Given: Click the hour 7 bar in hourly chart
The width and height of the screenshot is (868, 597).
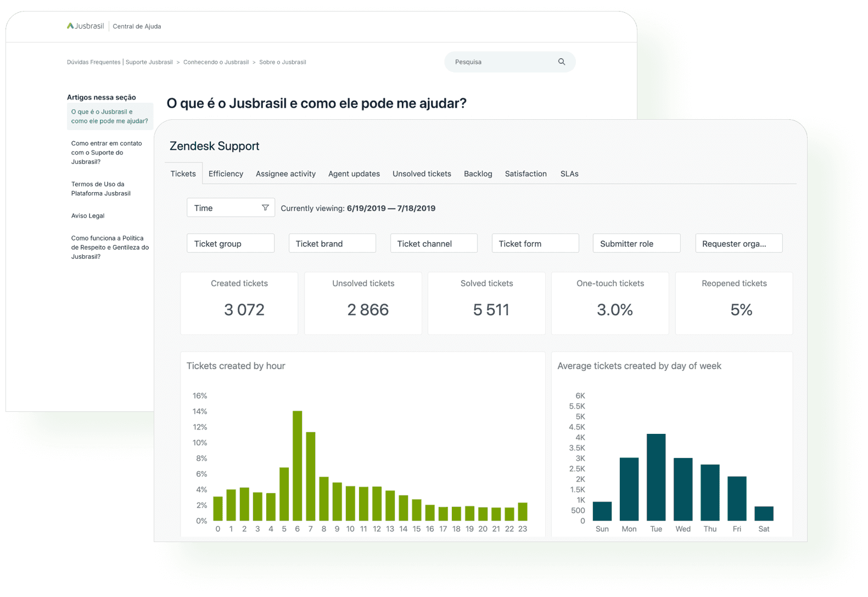Looking at the screenshot, I should [311, 476].
